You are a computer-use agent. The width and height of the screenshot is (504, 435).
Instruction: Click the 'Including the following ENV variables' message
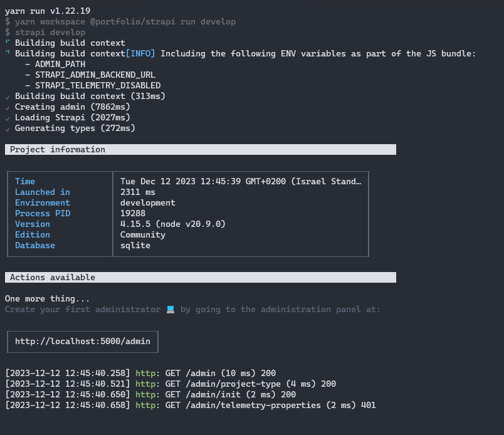[x=318, y=53]
